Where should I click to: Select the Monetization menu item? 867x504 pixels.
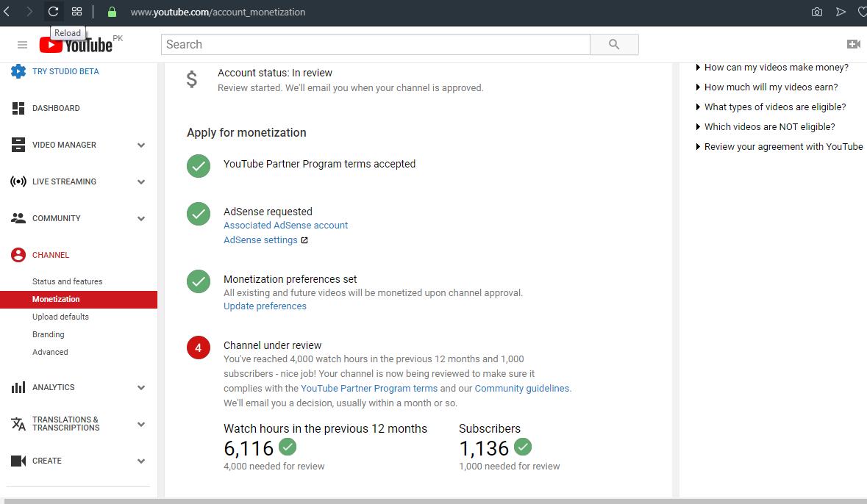coord(79,300)
